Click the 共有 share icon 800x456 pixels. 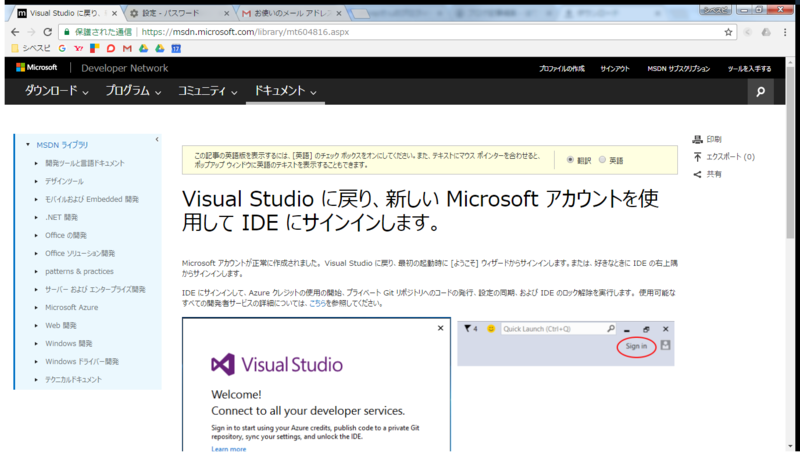697,174
